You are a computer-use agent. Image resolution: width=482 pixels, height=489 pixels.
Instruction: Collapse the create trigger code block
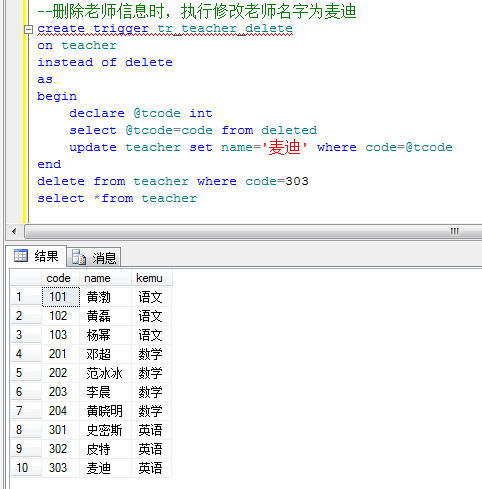click(x=28, y=29)
